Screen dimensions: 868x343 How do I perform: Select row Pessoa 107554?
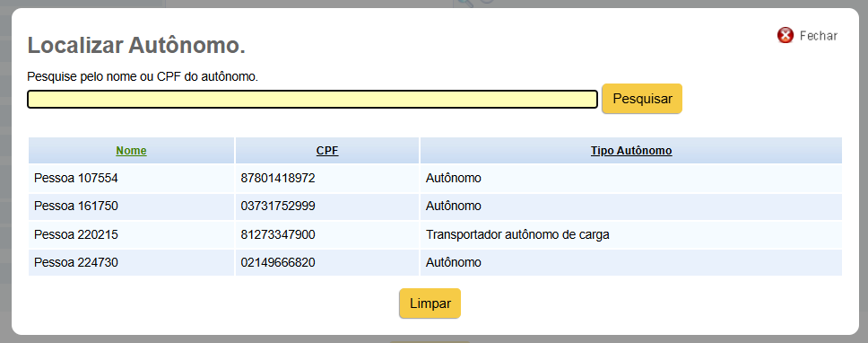435,179
